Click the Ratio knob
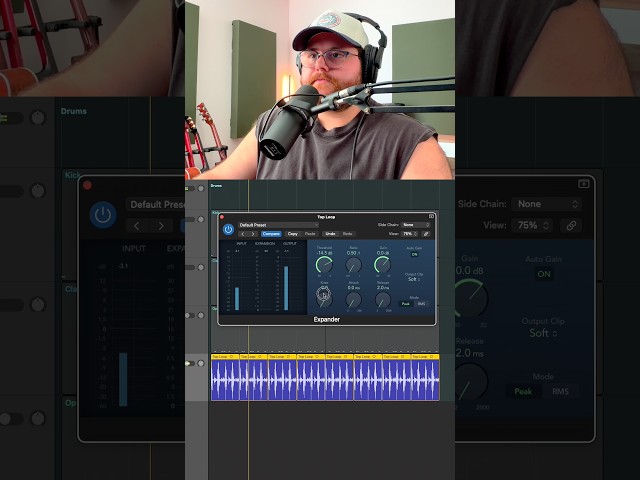This screenshot has width=640, height=480. [x=353, y=265]
